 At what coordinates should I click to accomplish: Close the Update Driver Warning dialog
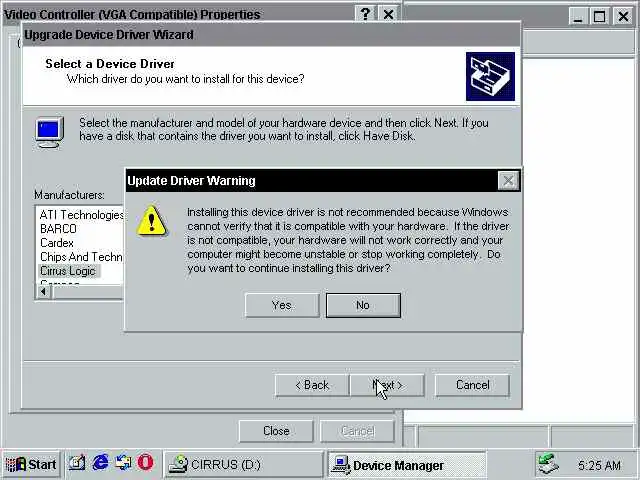point(508,180)
